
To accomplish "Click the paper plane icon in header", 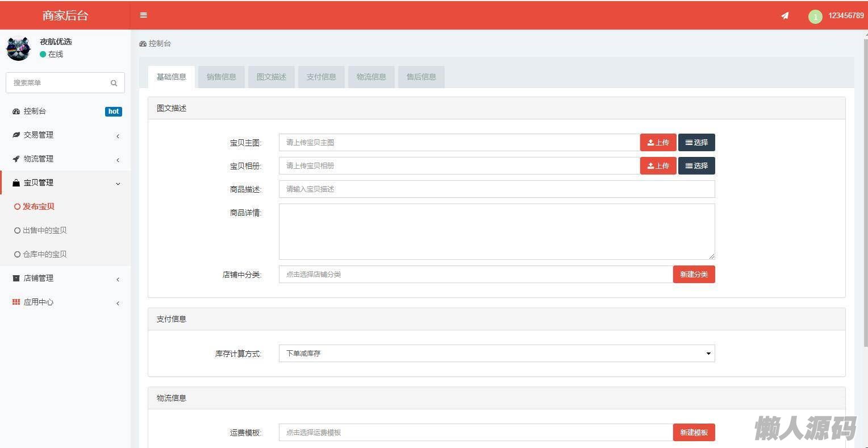I will click(784, 16).
